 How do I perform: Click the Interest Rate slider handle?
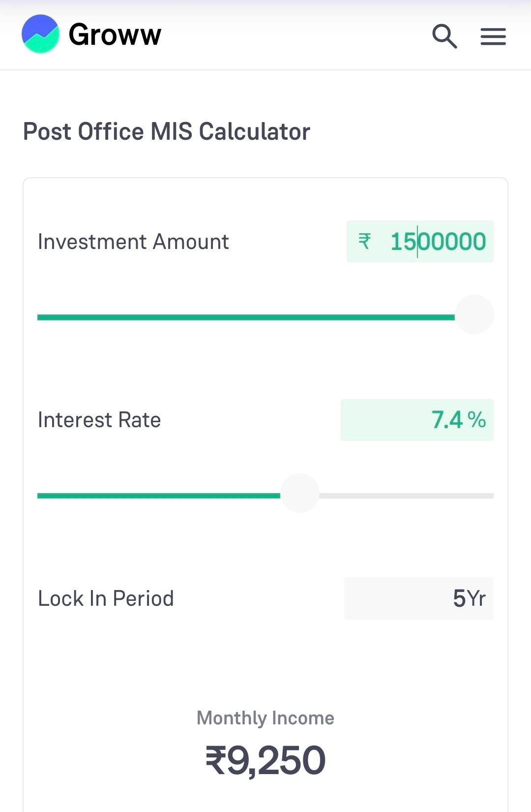pyautogui.click(x=299, y=493)
